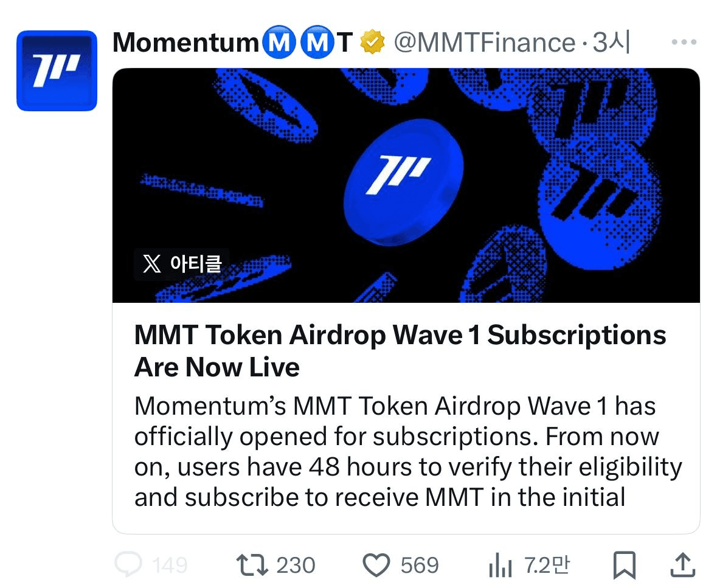Open the @MMTFinance handle link

point(484,43)
